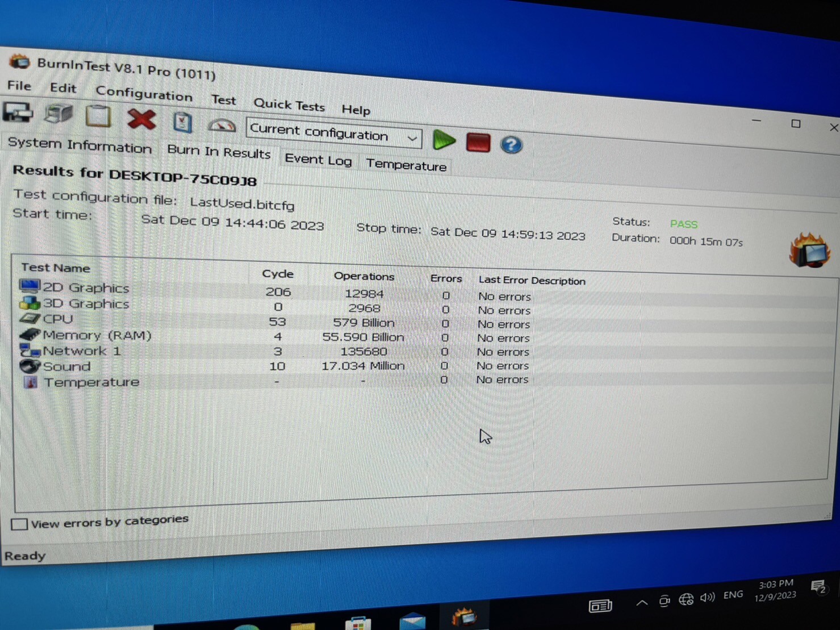Screen dimensions: 840x630
Task: Click the Test Name column header
Action: tap(56, 268)
